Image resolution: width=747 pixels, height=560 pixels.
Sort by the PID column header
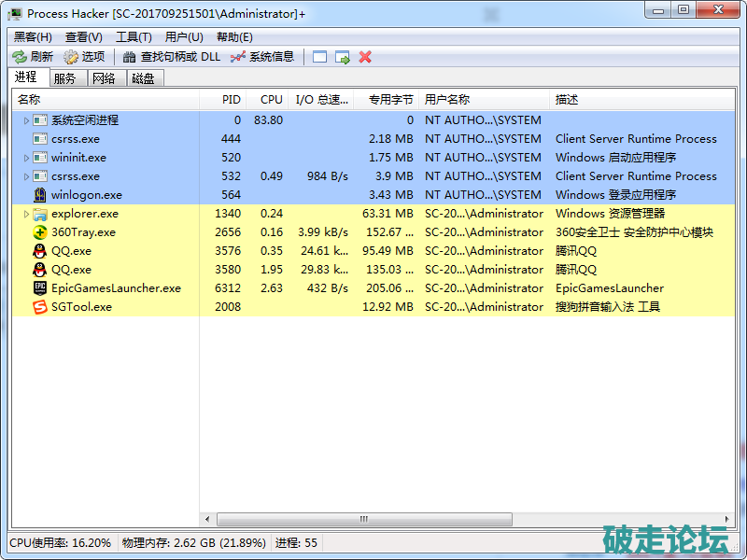(x=231, y=100)
